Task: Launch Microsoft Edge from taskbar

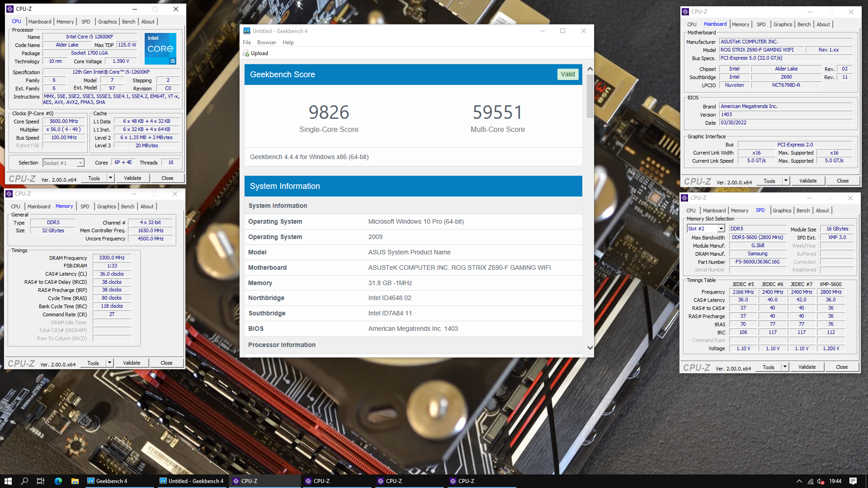Action: click(58, 481)
